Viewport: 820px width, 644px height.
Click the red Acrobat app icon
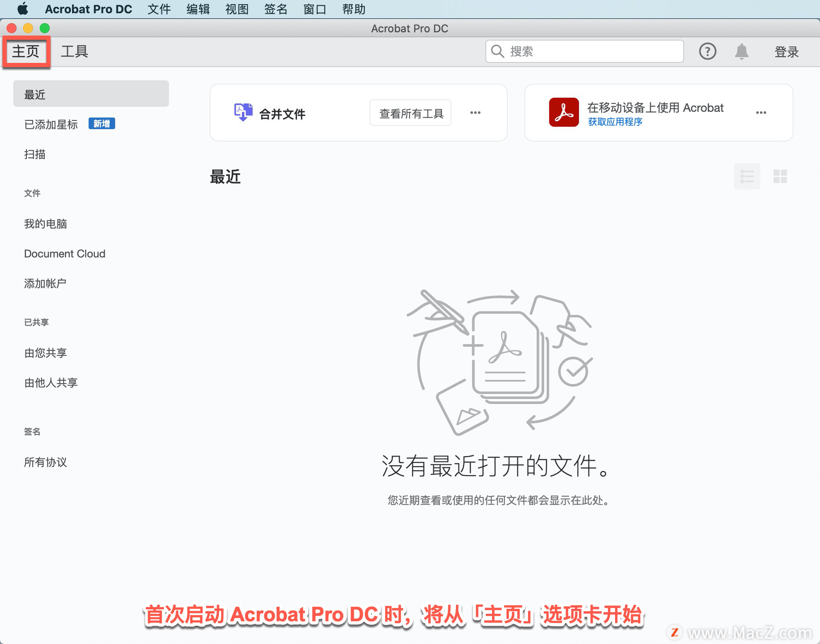coord(564,112)
